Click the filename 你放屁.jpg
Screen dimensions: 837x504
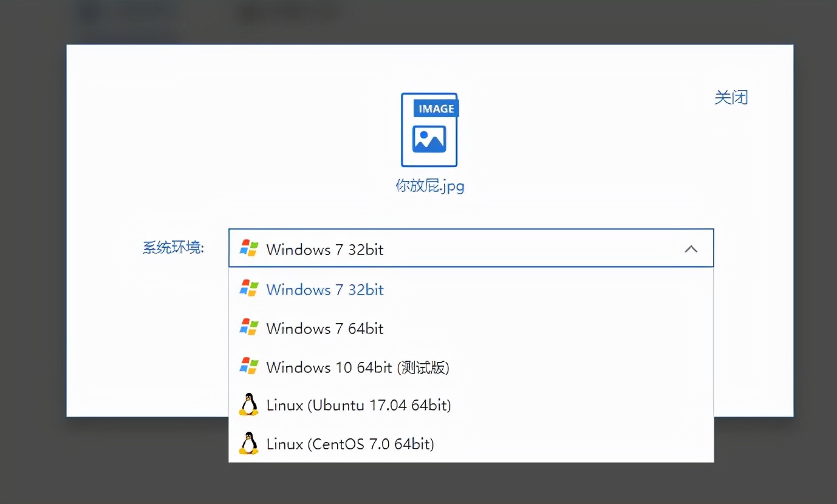point(429,186)
